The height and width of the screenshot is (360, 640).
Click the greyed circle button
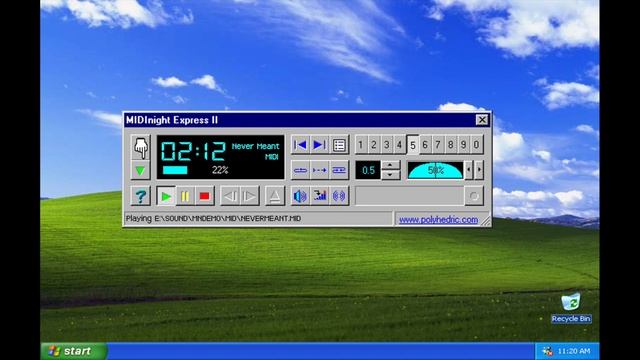click(x=474, y=196)
